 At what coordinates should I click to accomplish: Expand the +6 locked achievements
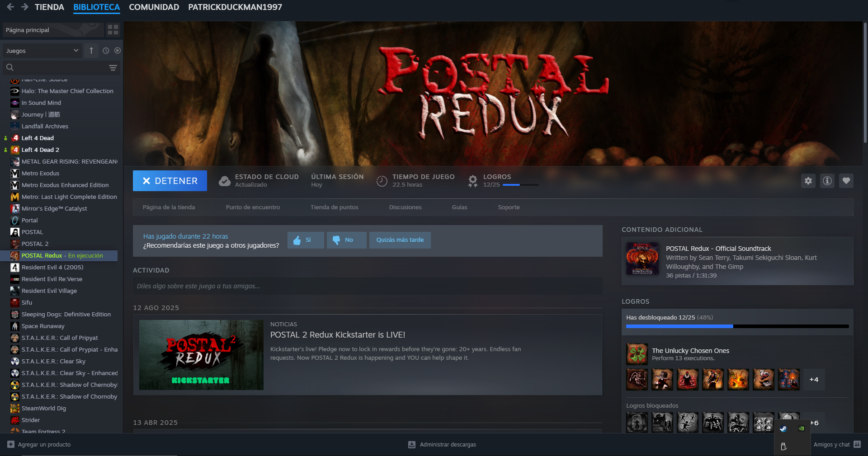click(815, 423)
